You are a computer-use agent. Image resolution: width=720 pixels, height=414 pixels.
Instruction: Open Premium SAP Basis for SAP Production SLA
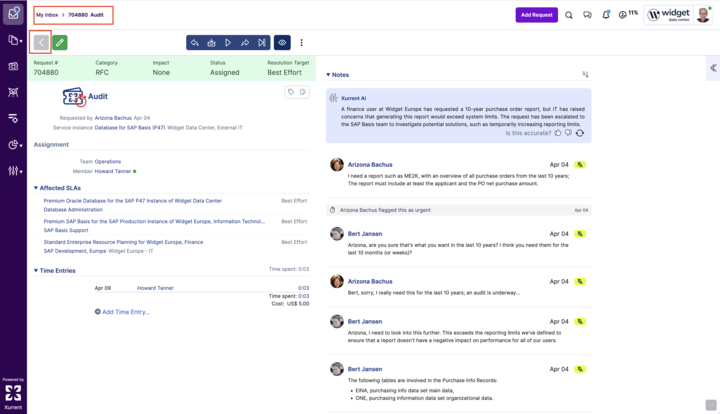(x=154, y=221)
